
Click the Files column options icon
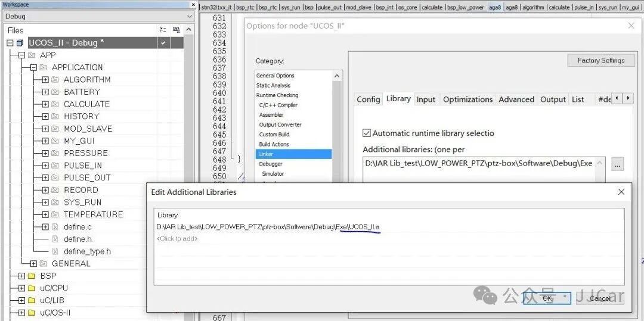pos(163,30)
